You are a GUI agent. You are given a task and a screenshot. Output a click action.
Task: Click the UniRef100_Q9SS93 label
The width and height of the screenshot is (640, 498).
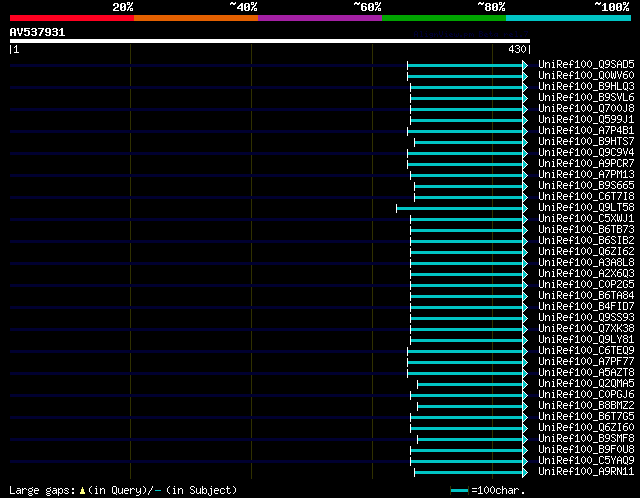pos(586,318)
